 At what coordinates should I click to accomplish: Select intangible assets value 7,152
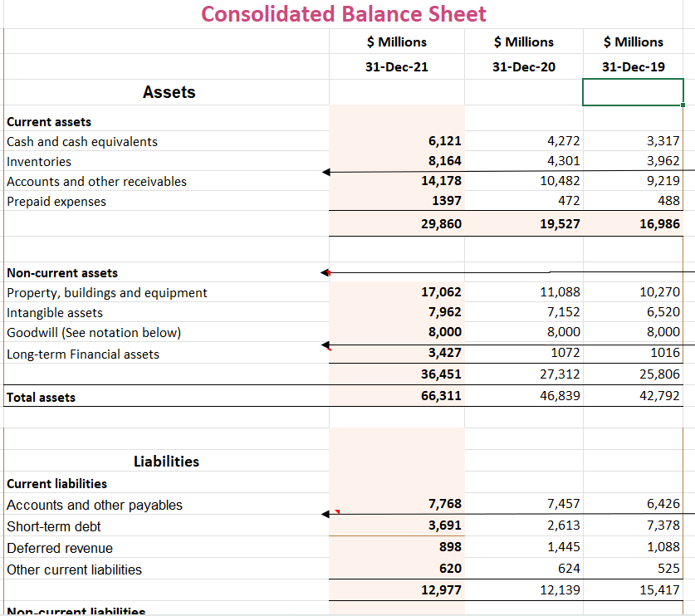(x=563, y=312)
